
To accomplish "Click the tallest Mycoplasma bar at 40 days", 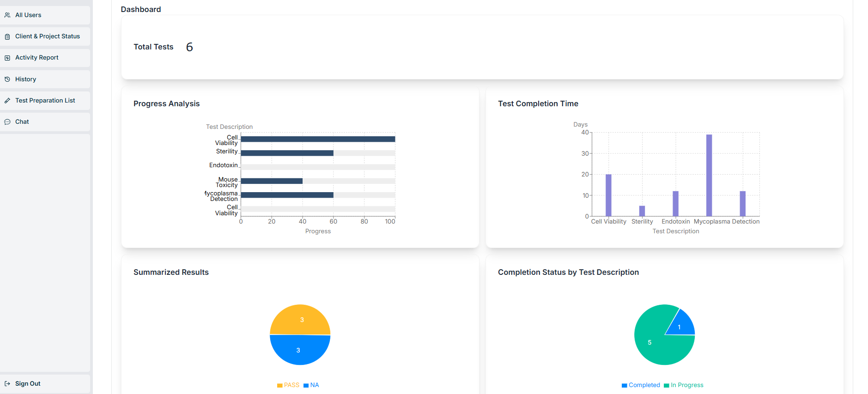I will click(709, 176).
